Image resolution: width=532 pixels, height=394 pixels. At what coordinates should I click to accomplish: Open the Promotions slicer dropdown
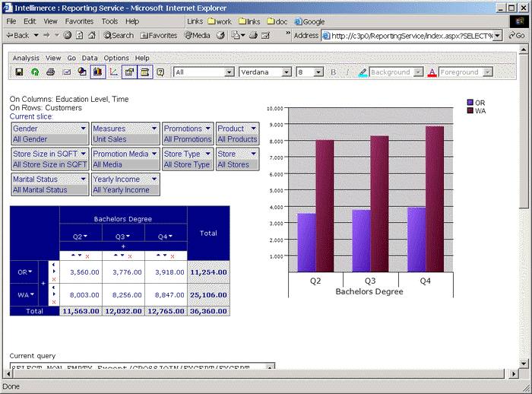208,129
